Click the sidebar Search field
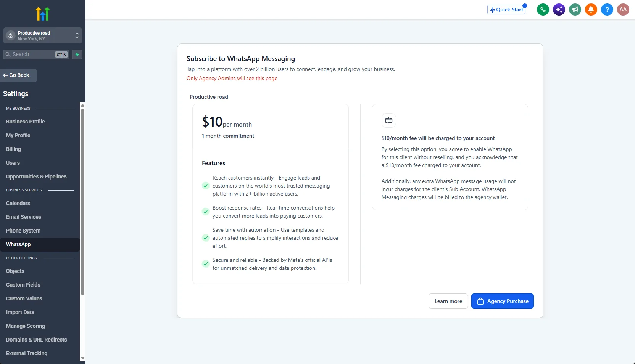 36,55
